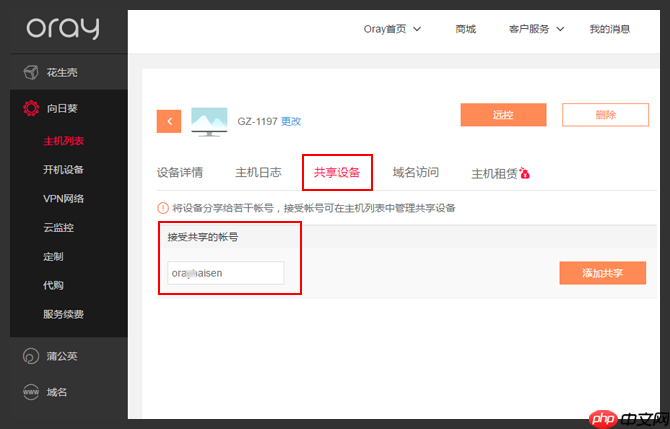Image resolution: width=670 pixels, height=429 pixels.
Task: Select 向日葵 in the sidebar
Action: 62,109
